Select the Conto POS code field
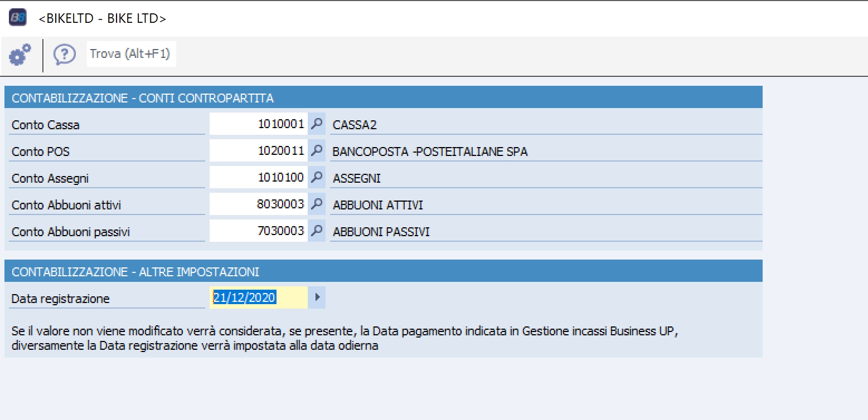The width and height of the screenshot is (868, 420). pos(259,151)
